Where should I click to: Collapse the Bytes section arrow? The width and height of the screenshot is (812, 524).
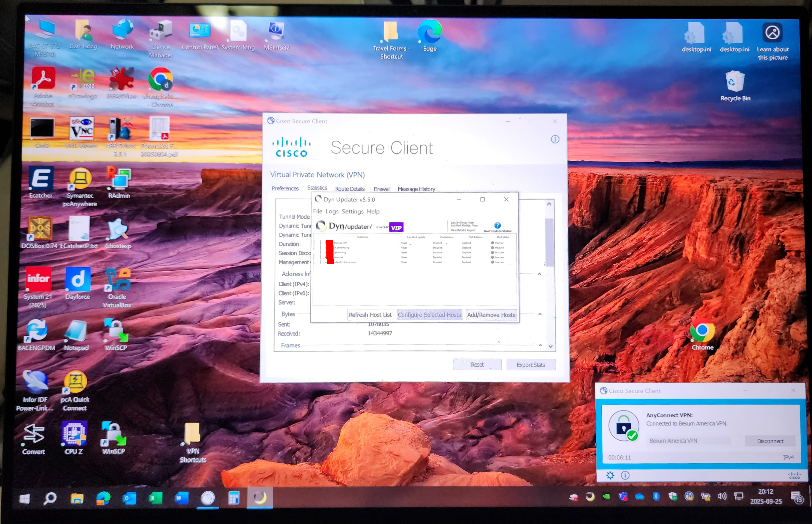[540, 314]
